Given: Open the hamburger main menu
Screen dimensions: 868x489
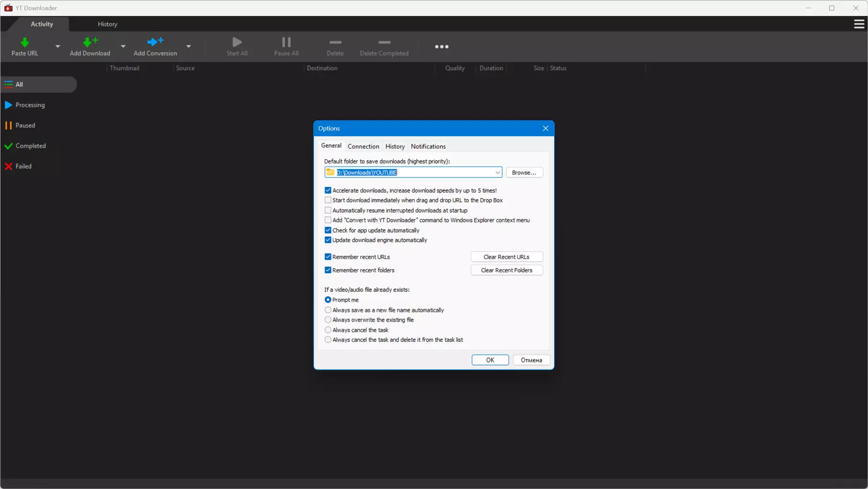Looking at the screenshot, I should point(858,24).
